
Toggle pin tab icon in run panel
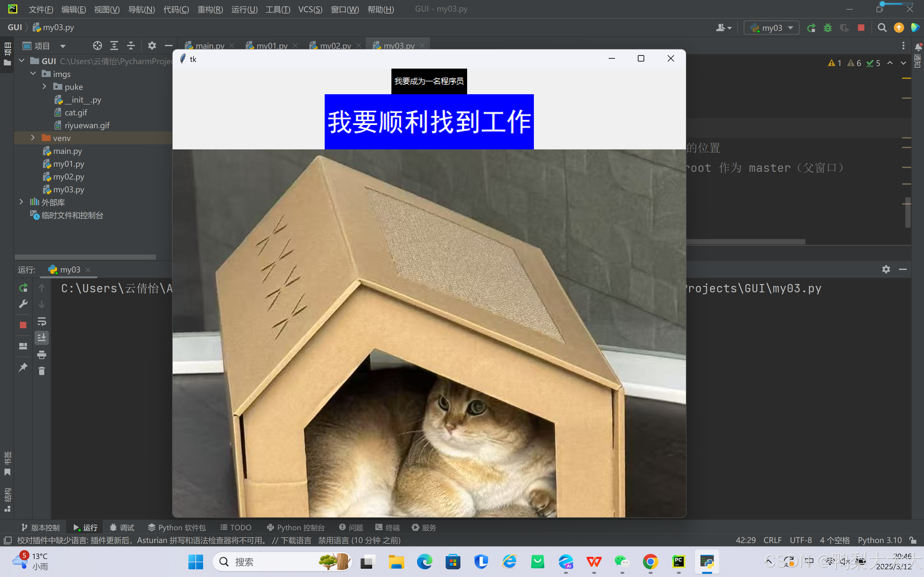(23, 367)
